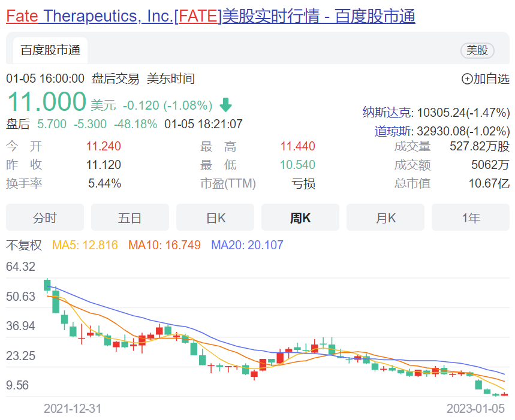Image resolution: width=515 pixels, height=420 pixels.
Task: Switch to the 1年 chart tab
Action: pyautogui.click(x=471, y=217)
